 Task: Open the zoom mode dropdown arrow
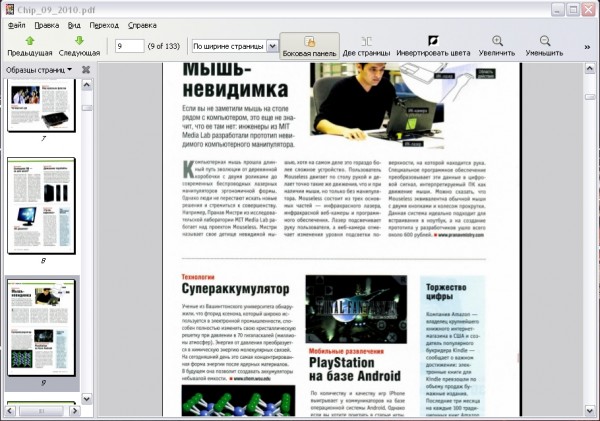(x=272, y=46)
